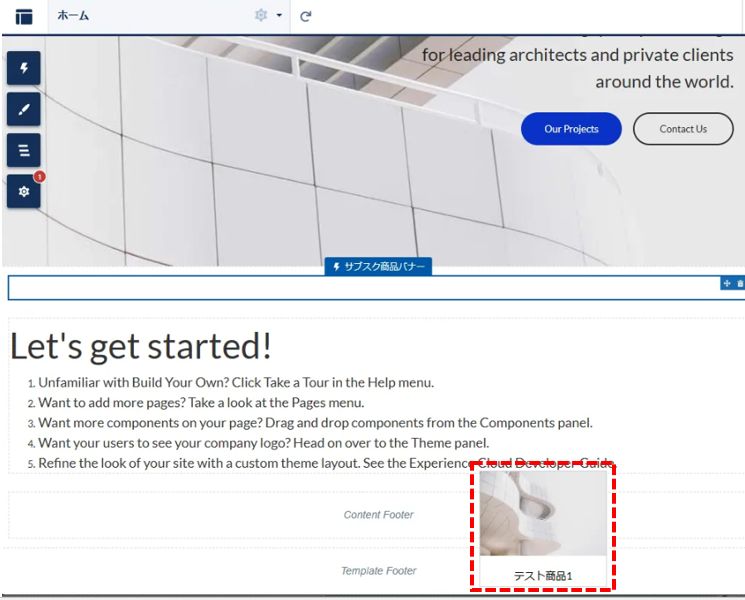Image resolution: width=745 pixels, height=600 pixels.
Task: Click the Experience Builder menu icon
Action: point(24,16)
